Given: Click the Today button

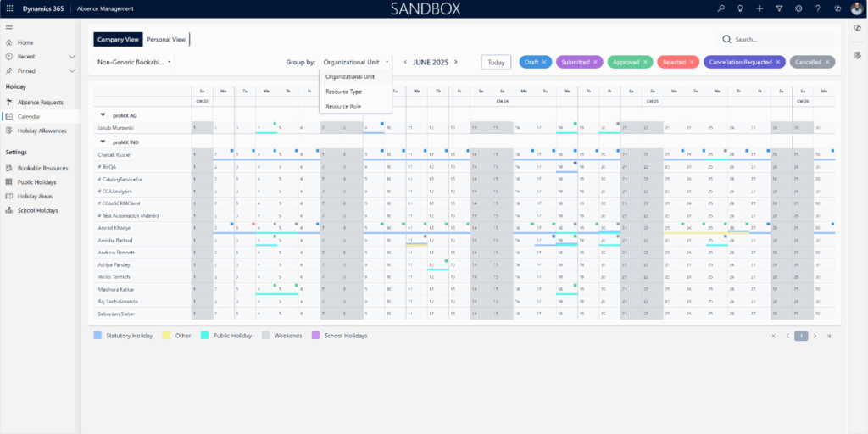Looking at the screenshot, I should 496,63.
